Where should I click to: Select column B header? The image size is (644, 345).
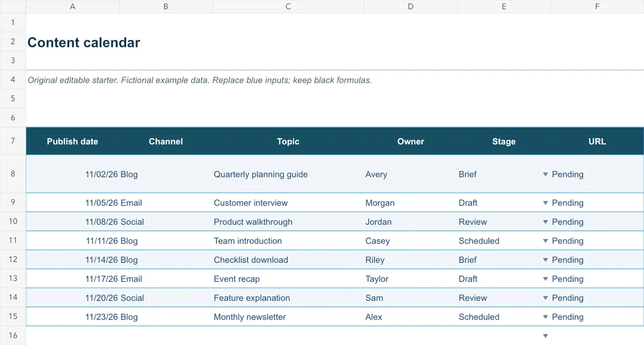click(x=166, y=6)
